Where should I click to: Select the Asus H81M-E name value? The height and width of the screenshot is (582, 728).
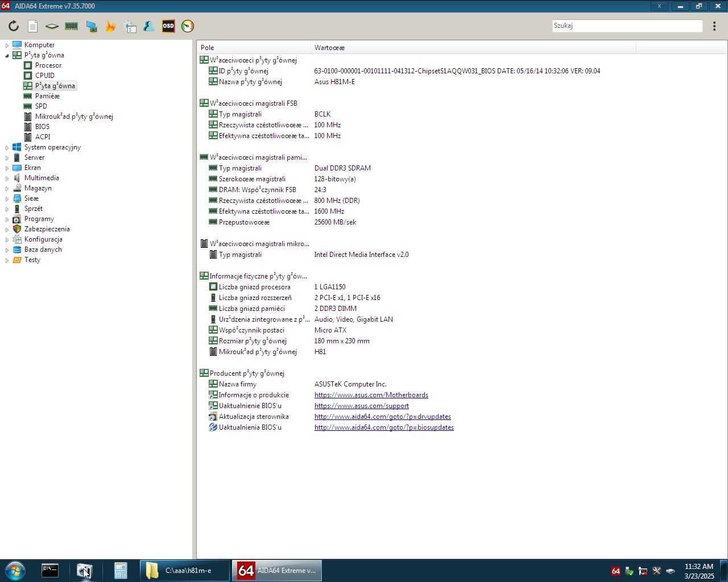[x=334, y=82]
